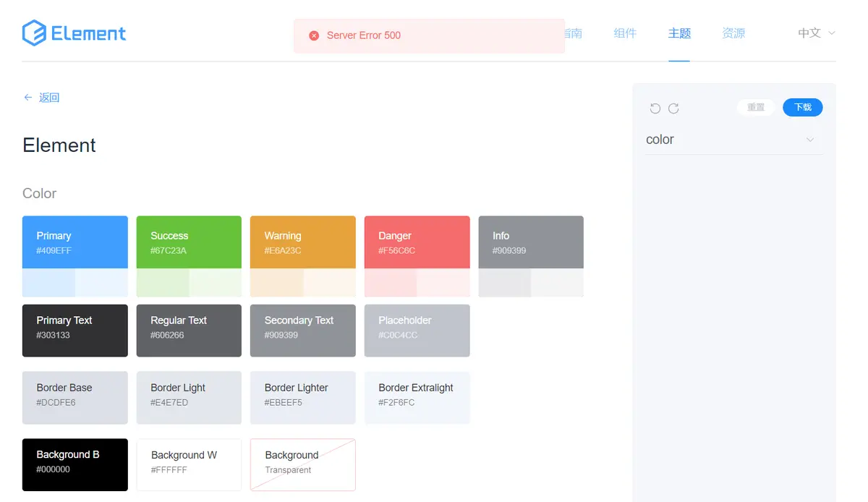Screen dimensions: 868x502
Task: Open the 中文 language dropdown
Action: click(x=817, y=33)
